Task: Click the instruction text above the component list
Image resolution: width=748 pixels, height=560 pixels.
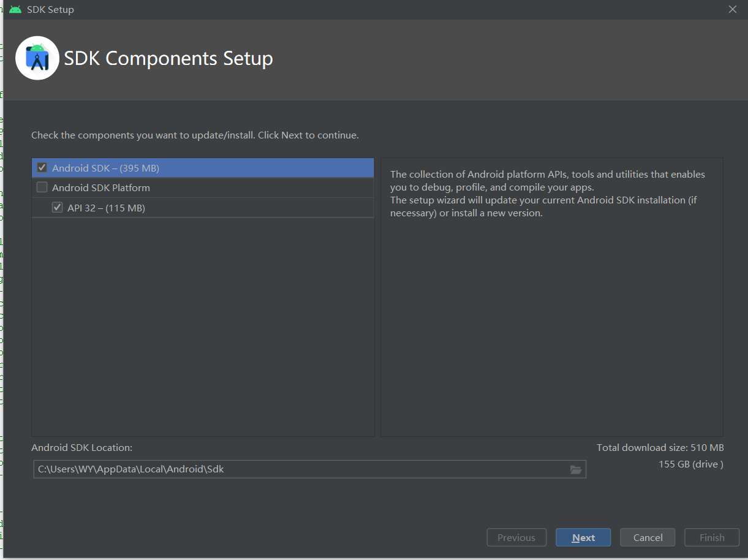Action: click(x=195, y=135)
